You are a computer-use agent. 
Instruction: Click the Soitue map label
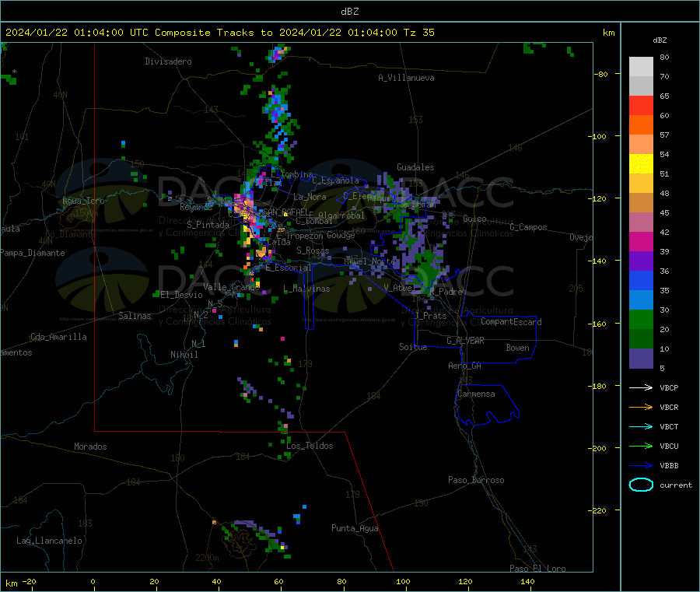(x=413, y=347)
